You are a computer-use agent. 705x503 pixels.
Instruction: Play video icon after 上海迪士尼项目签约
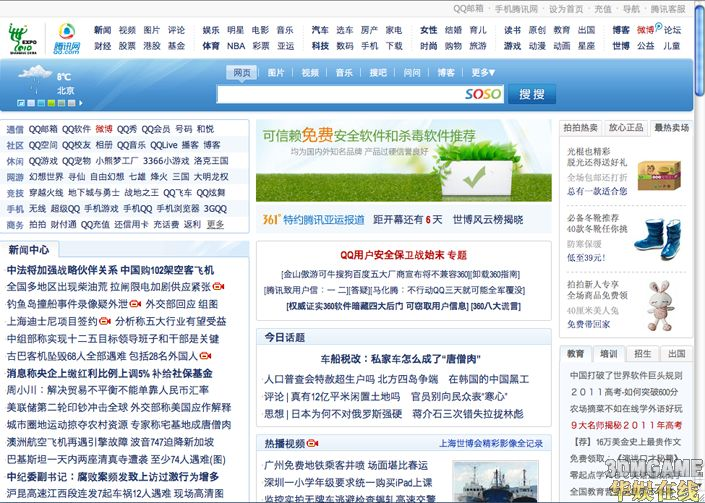coord(105,321)
